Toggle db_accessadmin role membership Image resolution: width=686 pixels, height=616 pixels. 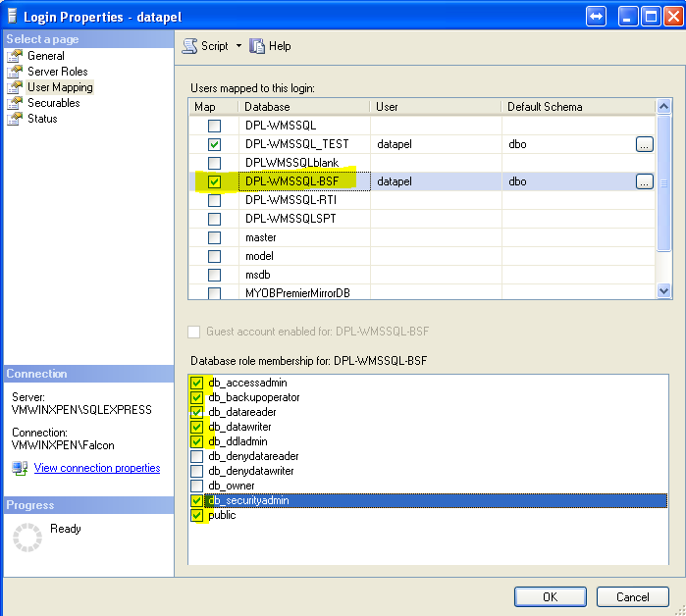197,383
